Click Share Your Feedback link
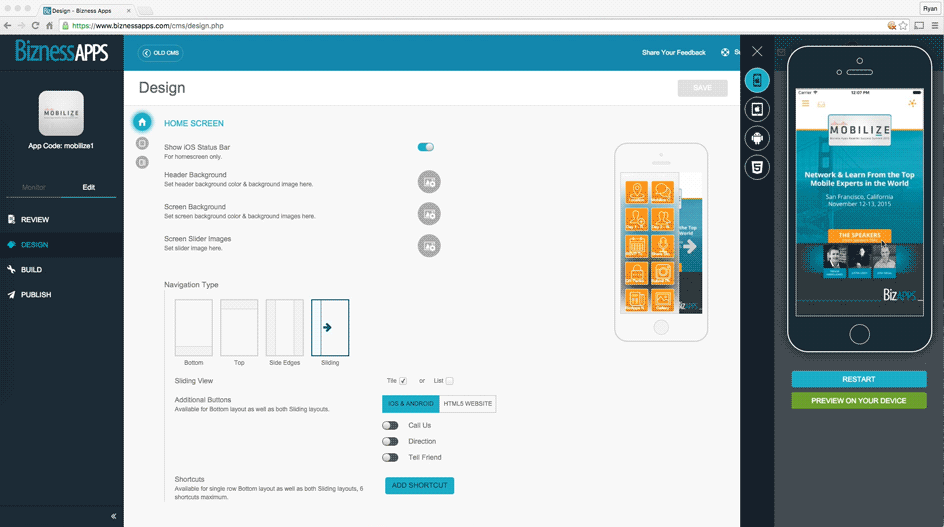 coord(674,52)
